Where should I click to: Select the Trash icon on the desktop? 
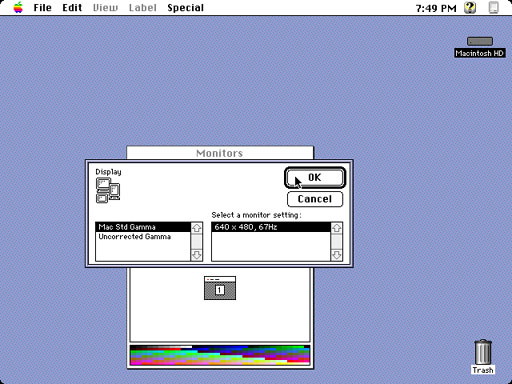pyautogui.click(x=483, y=352)
